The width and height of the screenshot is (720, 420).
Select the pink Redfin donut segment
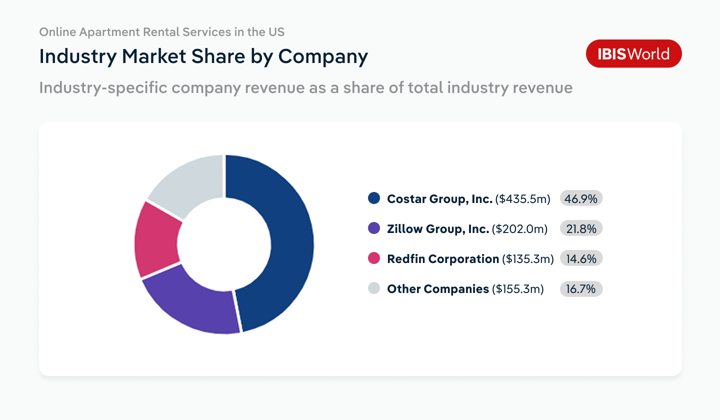coord(157,238)
